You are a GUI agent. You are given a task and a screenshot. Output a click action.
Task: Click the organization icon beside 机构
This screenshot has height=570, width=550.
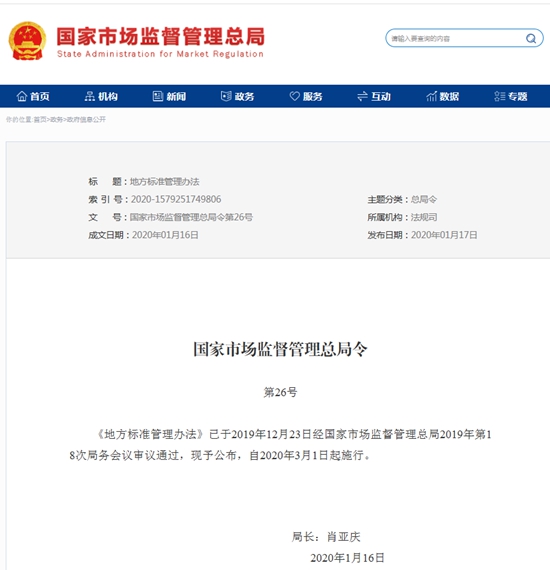point(89,96)
